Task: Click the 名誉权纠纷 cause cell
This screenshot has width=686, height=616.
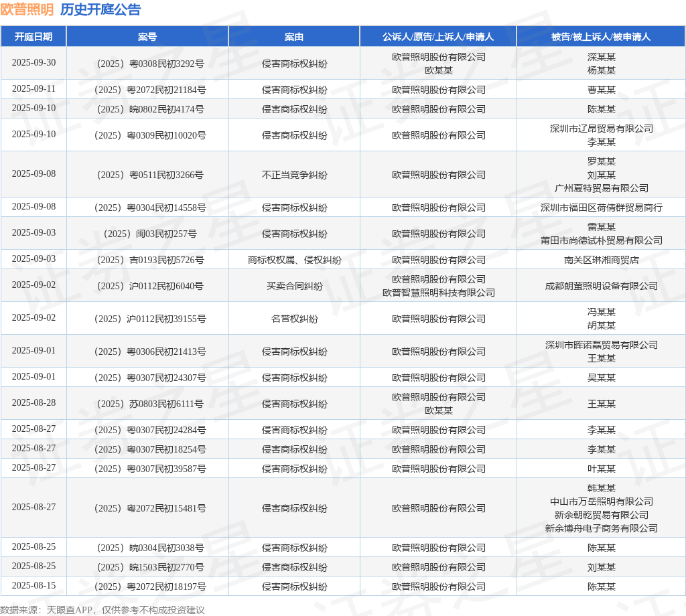Action: 295,319
